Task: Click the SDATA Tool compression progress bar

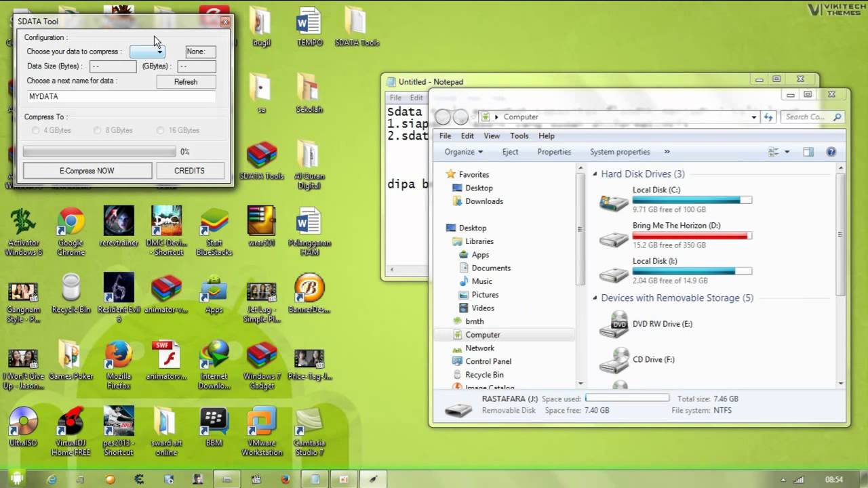Action: (x=100, y=152)
